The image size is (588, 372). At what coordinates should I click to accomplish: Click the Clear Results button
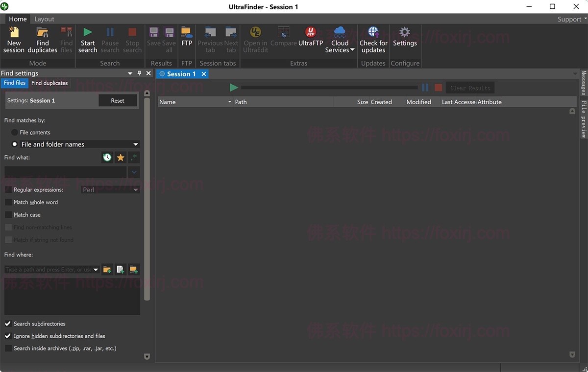(x=469, y=87)
